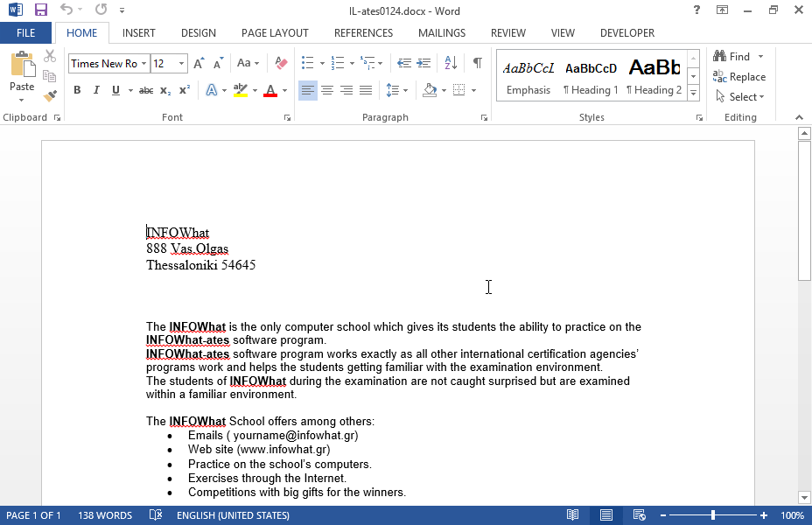Open Replace in the Editing group
This screenshot has width=812, height=525.
point(739,77)
